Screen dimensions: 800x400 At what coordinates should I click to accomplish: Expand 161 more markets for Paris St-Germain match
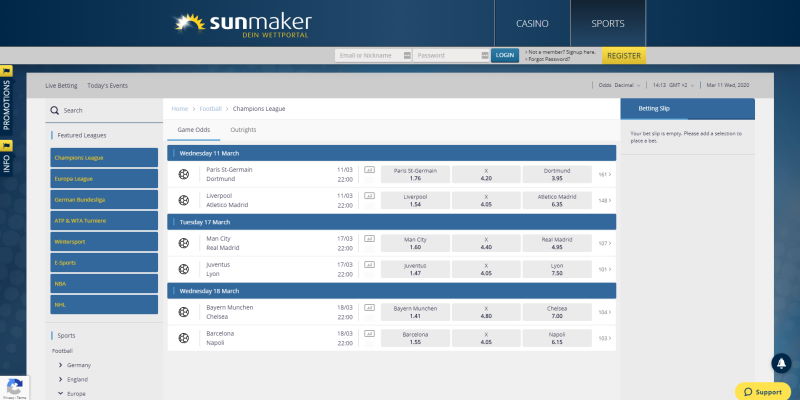[x=605, y=174]
